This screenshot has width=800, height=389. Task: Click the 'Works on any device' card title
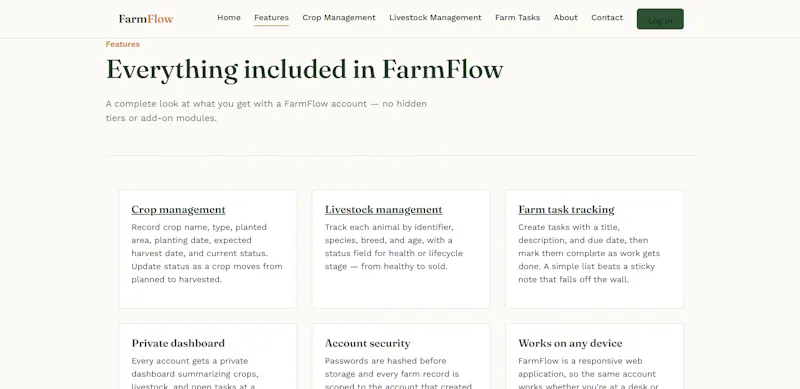[570, 343]
